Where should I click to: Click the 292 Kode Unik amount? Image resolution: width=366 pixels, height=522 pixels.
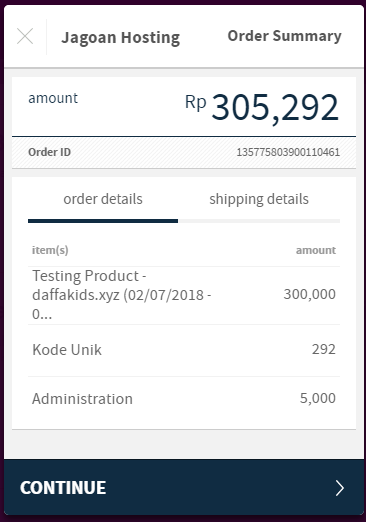click(x=324, y=349)
